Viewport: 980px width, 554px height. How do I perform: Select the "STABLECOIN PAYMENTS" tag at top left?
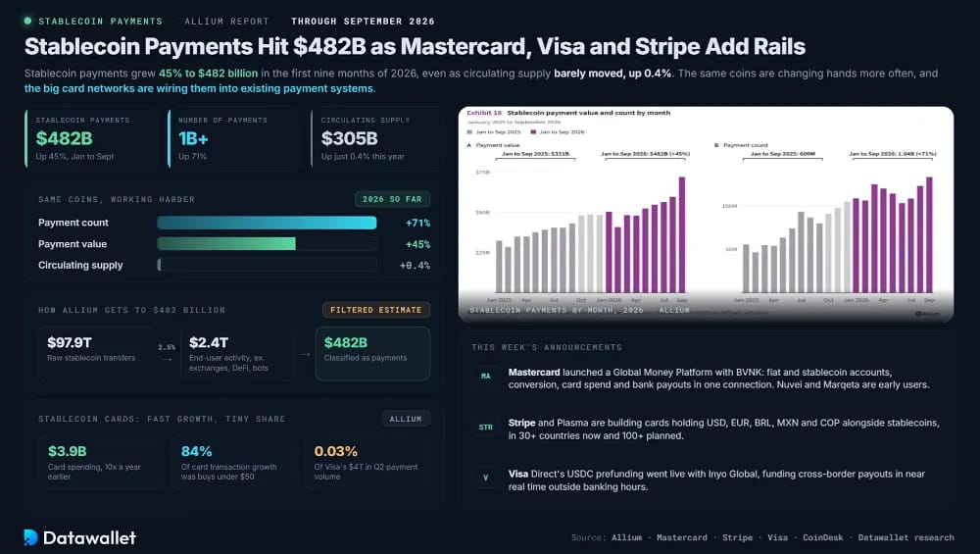click(100, 22)
